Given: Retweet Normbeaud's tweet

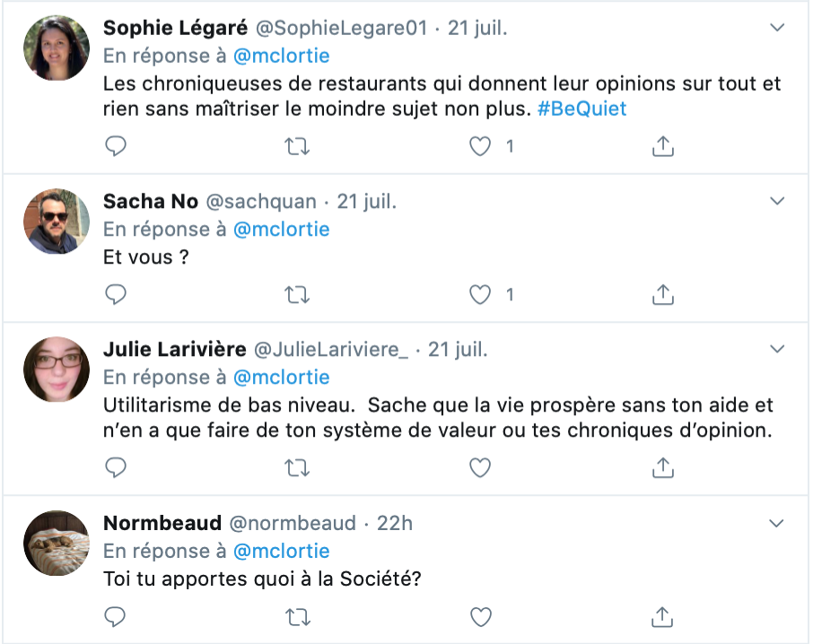Looking at the screenshot, I should pos(298,617).
